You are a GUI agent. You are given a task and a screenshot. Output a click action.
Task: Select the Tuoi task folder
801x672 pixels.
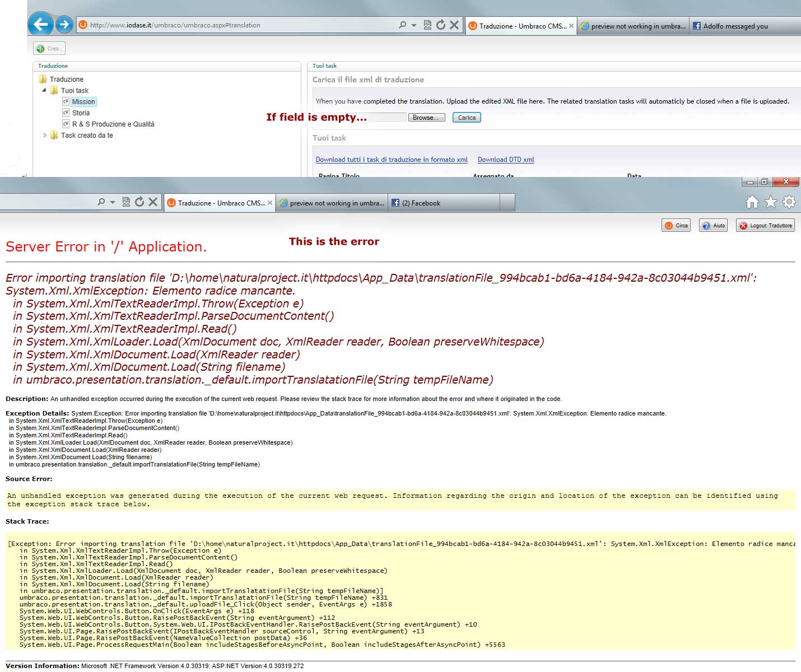coord(74,91)
